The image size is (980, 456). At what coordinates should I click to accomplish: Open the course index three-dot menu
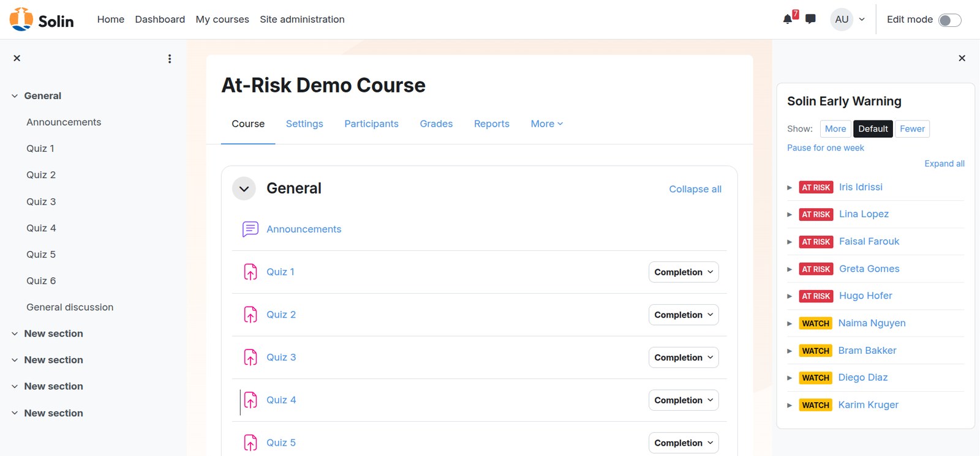point(170,59)
